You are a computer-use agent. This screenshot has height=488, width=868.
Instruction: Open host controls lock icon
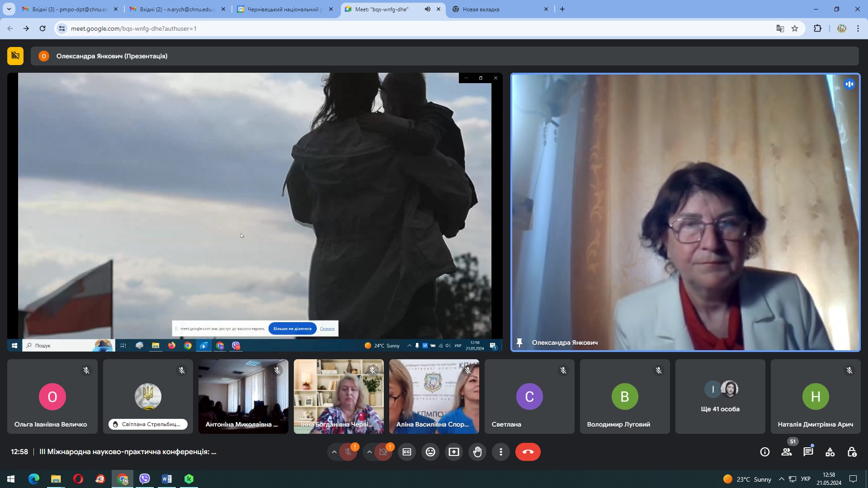click(x=852, y=452)
